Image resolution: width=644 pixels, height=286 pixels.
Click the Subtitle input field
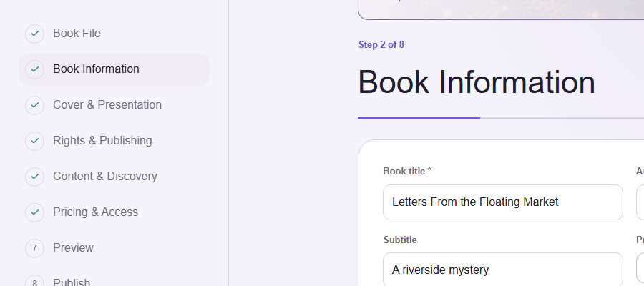point(503,269)
